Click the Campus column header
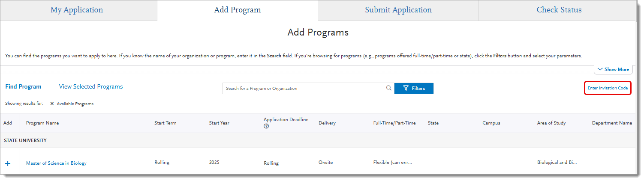 491,123
